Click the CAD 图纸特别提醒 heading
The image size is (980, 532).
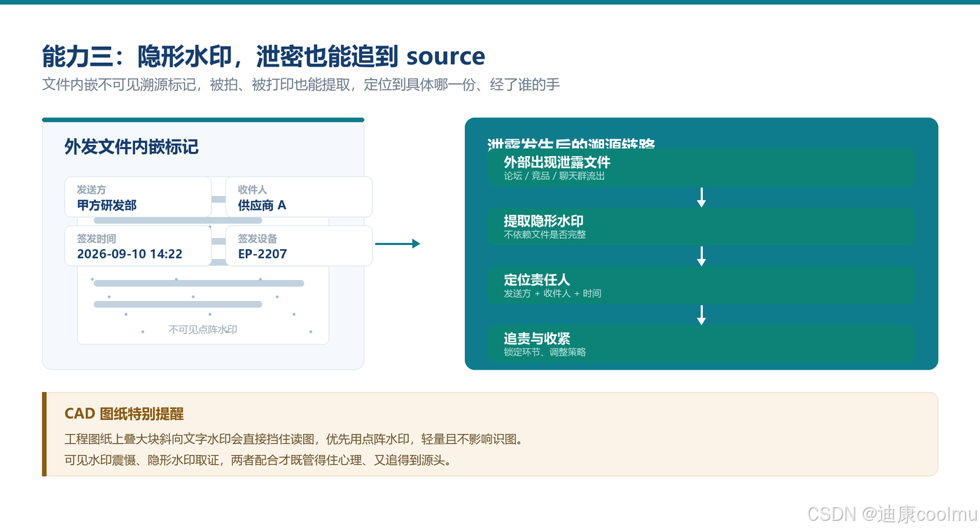tap(124, 414)
